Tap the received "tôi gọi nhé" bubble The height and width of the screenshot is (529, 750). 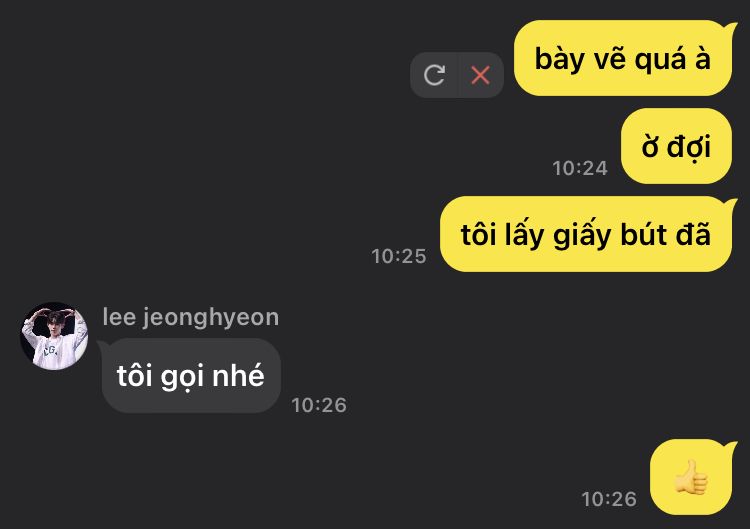coord(190,376)
